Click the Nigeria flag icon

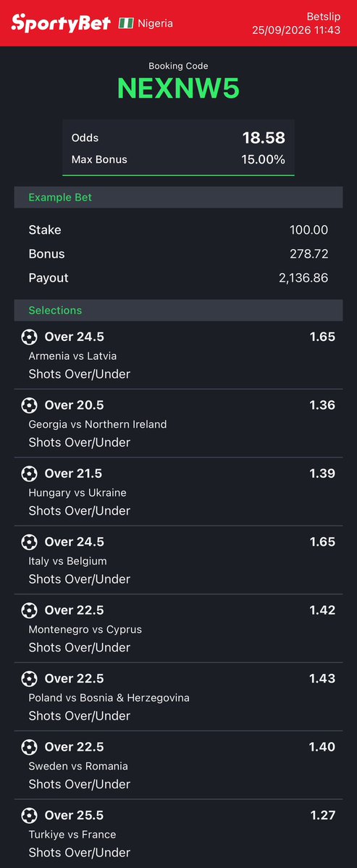pos(126,23)
